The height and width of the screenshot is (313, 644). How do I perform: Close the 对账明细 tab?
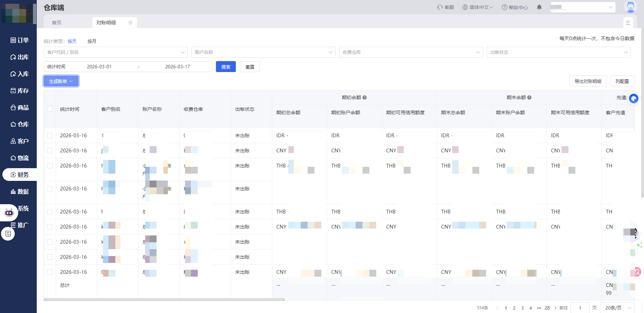(130, 23)
